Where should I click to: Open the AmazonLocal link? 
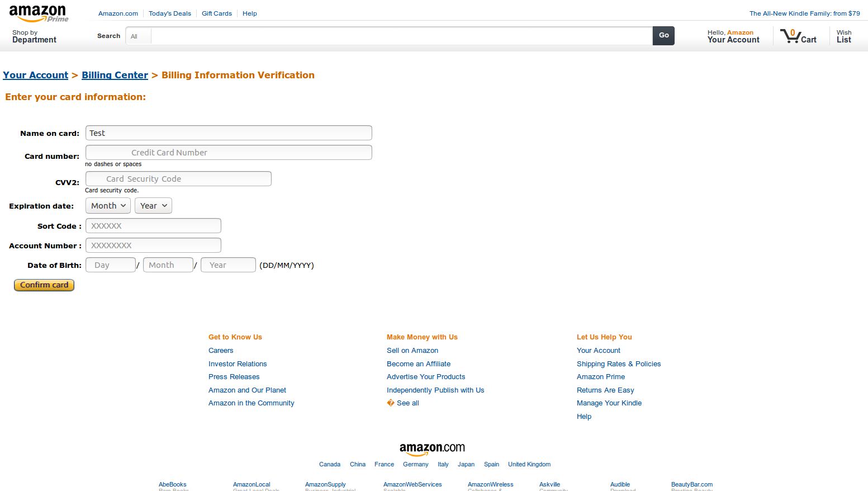click(x=252, y=485)
